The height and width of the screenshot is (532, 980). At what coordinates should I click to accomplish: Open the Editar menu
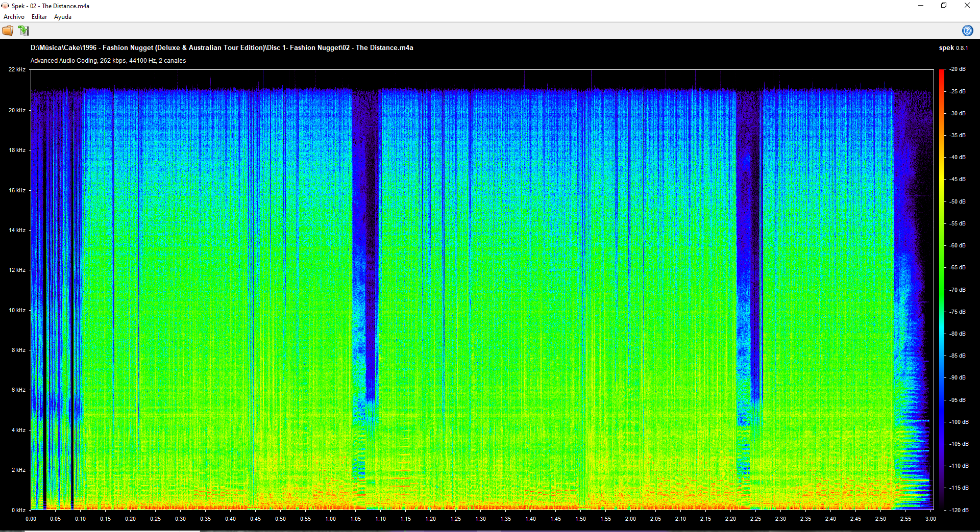[x=39, y=17]
